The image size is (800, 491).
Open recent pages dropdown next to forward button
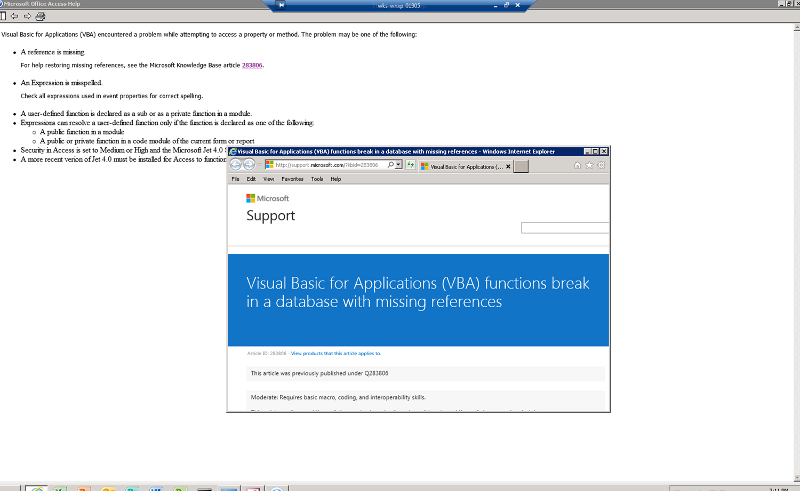coord(259,165)
